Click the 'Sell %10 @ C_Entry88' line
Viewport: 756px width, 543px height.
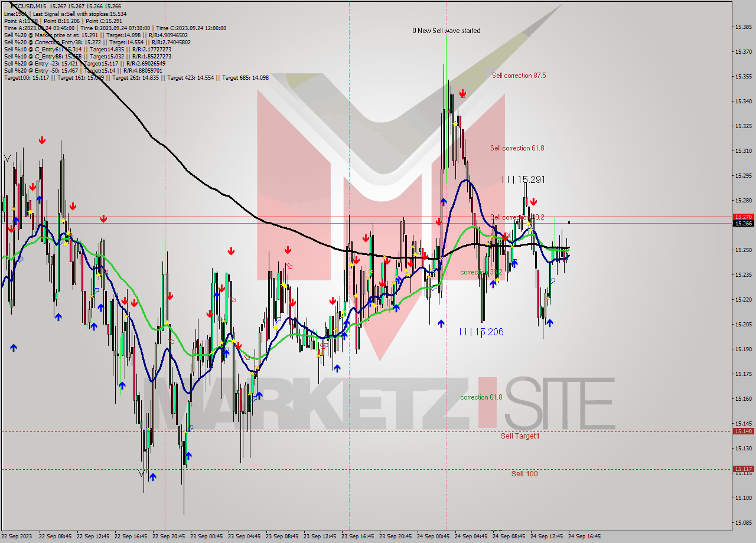[x=87, y=57]
